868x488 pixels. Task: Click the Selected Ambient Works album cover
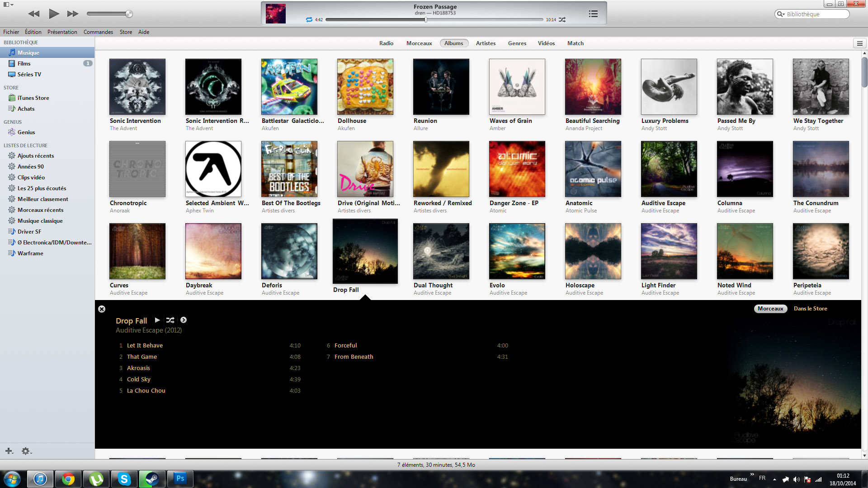[213, 169]
